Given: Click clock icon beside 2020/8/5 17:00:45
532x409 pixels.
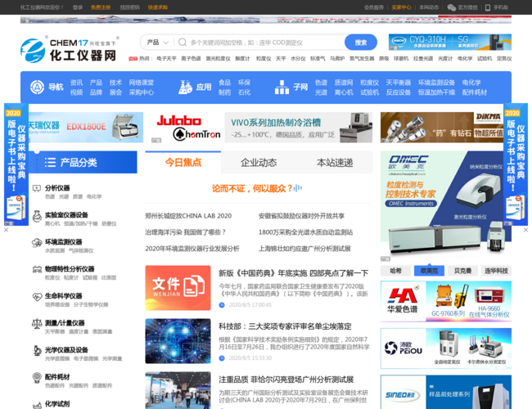Looking at the screenshot, I should [222, 305].
